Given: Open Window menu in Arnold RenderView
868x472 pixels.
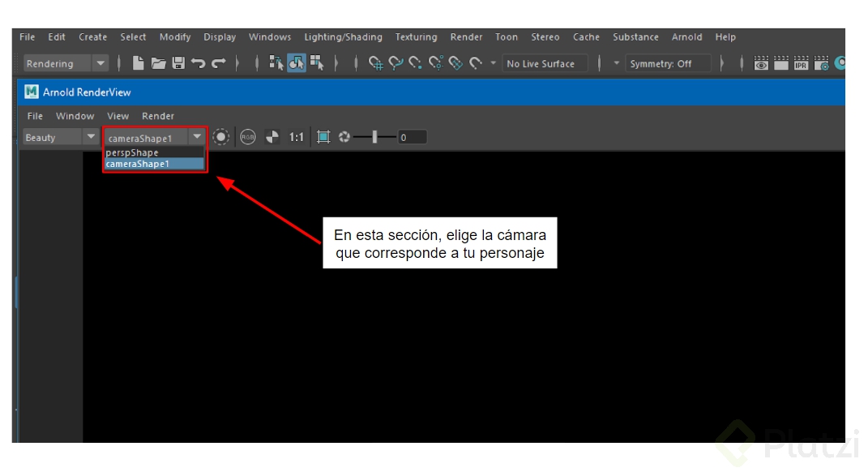Looking at the screenshot, I should coord(75,116).
